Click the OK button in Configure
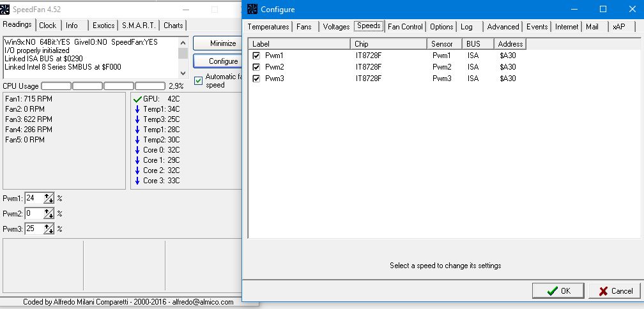Image resolution: width=644 pixels, height=309 pixels. tap(558, 291)
